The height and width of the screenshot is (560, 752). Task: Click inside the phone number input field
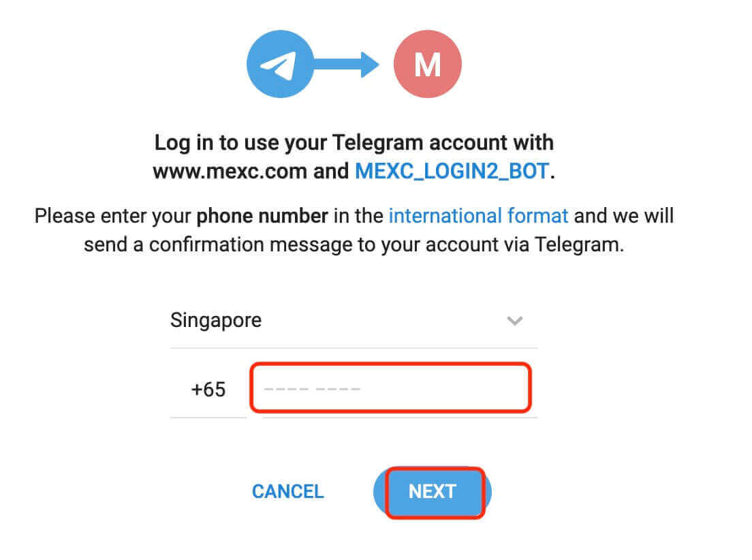pos(392,387)
